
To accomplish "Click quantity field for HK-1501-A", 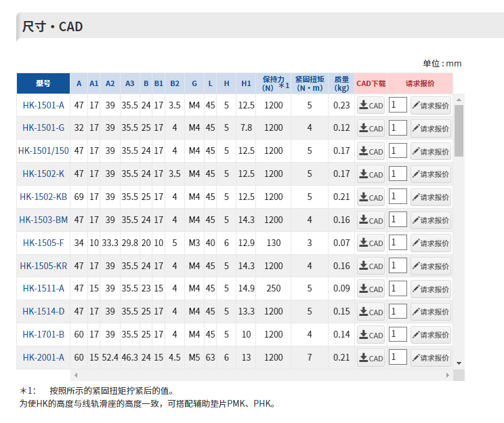I will point(398,104).
